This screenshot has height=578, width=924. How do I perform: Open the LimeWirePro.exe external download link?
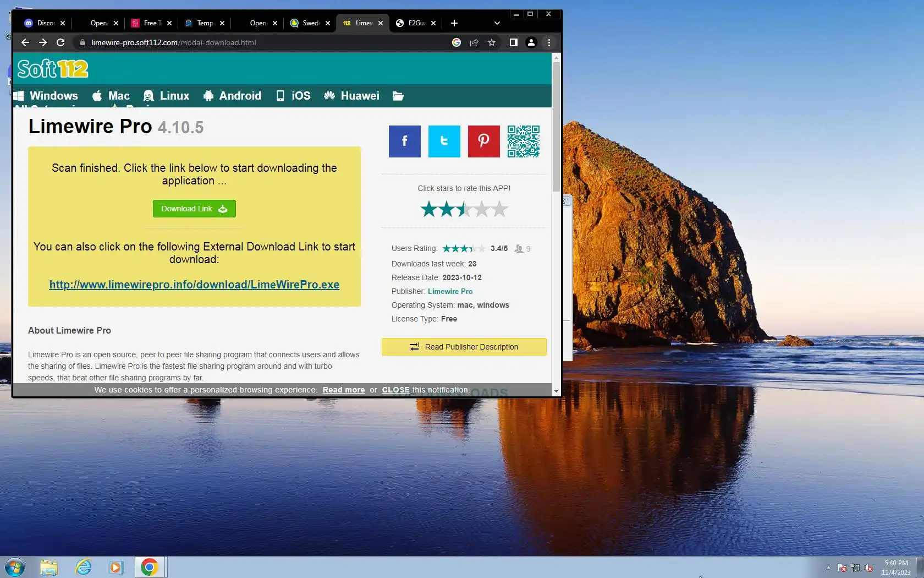pos(194,285)
